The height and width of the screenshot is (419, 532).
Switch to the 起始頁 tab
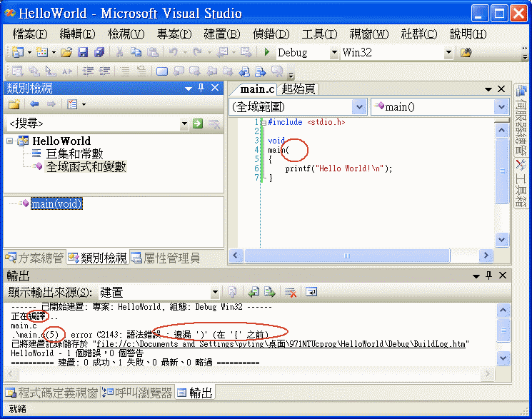(x=298, y=89)
